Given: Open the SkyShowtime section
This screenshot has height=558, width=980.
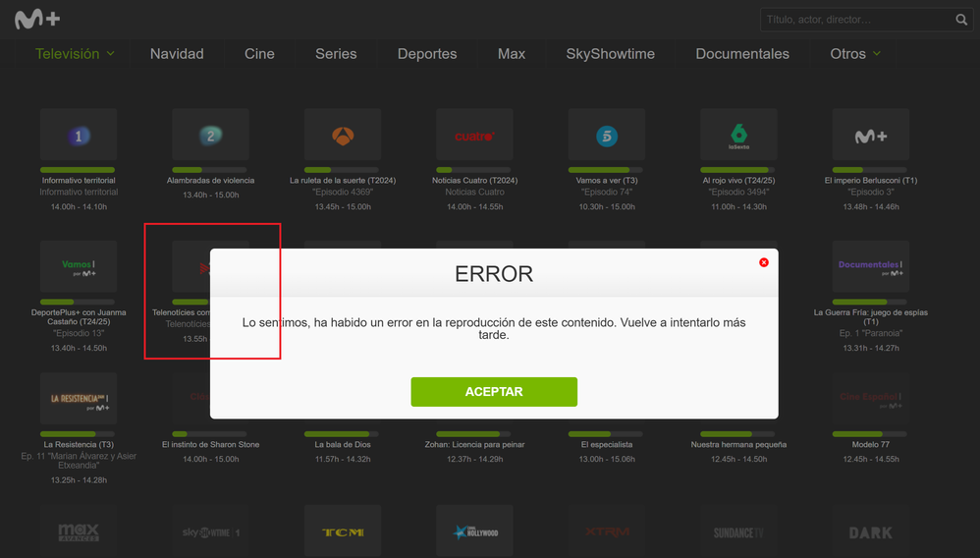Looking at the screenshot, I should pyautogui.click(x=610, y=54).
